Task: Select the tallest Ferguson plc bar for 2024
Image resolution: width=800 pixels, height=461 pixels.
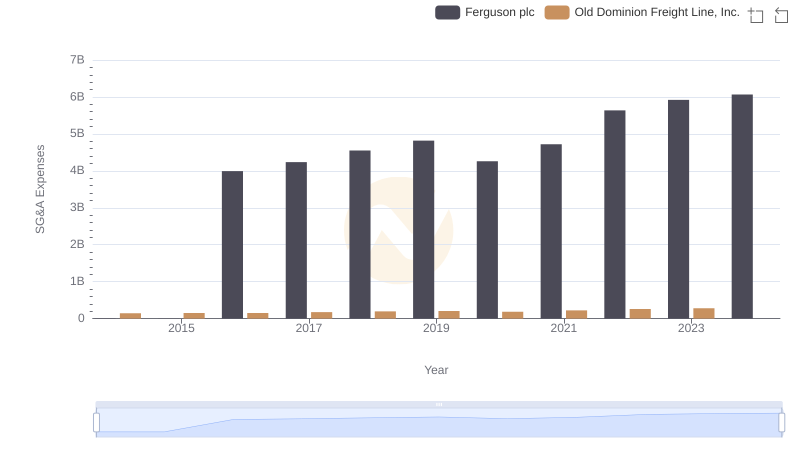Action: click(x=742, y=207)
